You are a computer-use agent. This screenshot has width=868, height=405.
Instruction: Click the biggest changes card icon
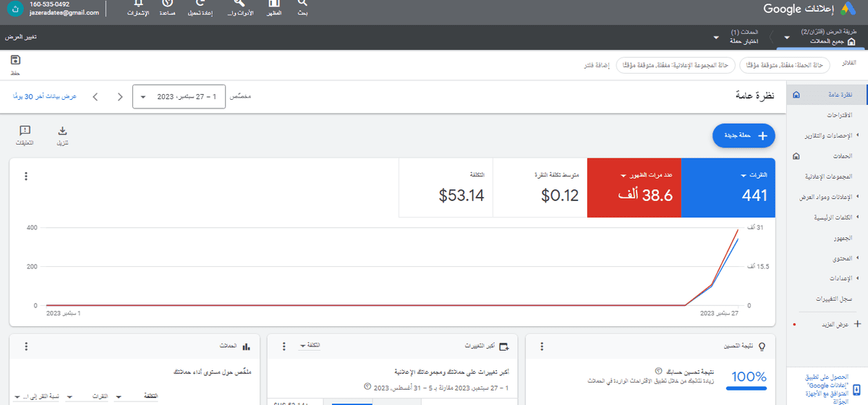(503, 346)
